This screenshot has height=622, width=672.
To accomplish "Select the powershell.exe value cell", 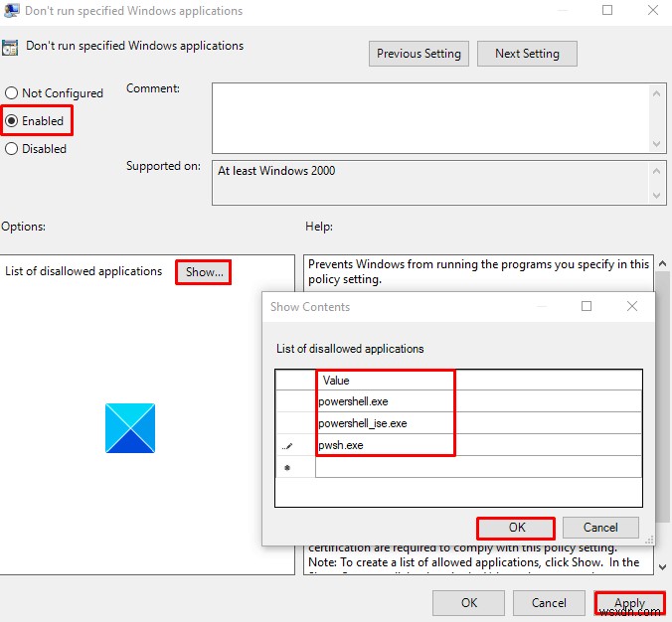I will pos(479,401).
